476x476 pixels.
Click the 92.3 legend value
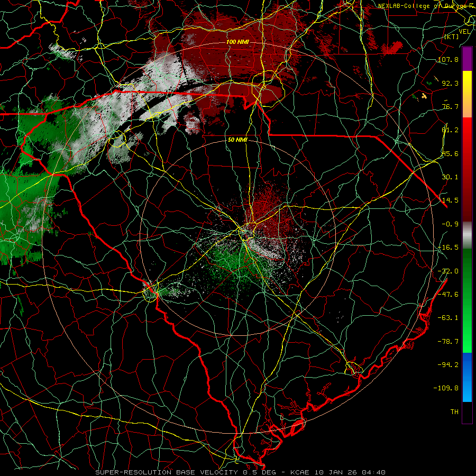coord(450,83)
